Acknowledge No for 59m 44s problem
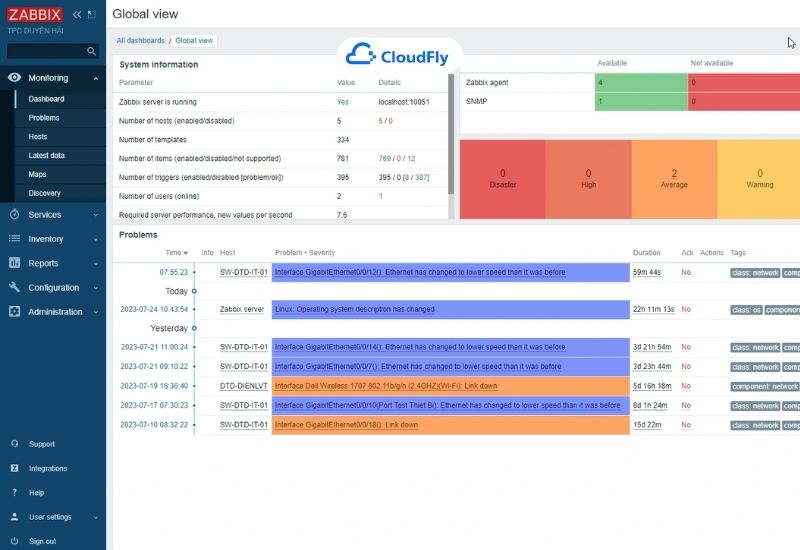The image size is (800, 550). (686, 272)
